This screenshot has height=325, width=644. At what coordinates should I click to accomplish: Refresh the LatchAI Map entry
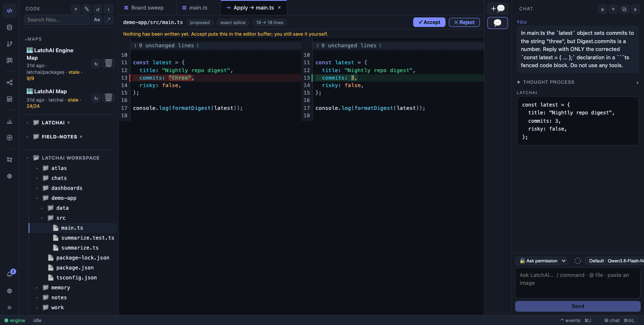click(96, 98)
